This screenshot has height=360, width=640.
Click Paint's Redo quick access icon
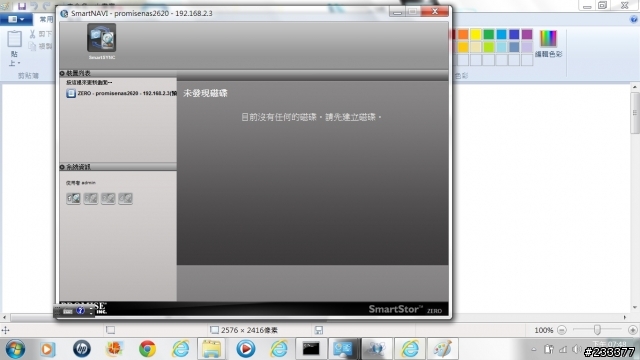click(47, 6)
